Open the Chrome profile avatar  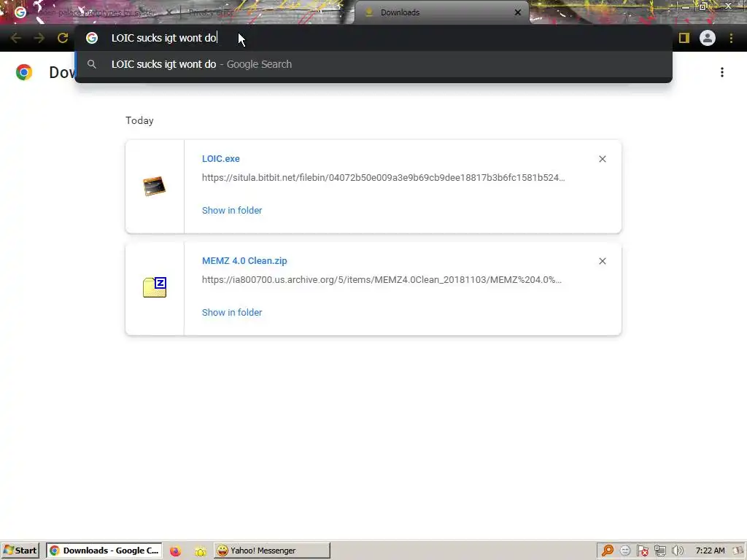pyautogui.click(x=708, y=38)
